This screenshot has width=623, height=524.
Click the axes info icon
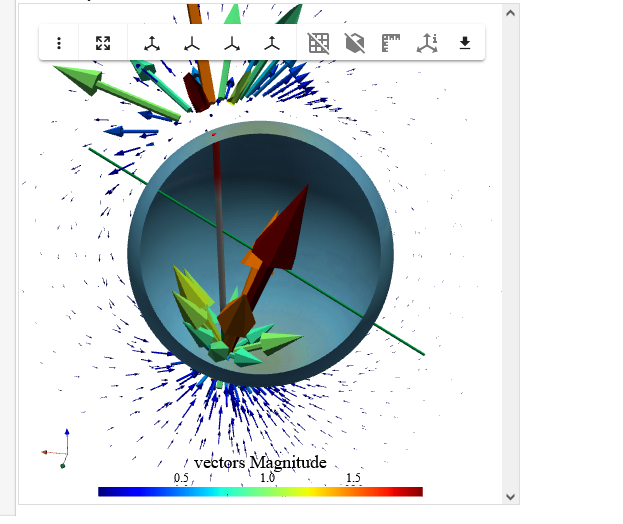pos(428,43)
